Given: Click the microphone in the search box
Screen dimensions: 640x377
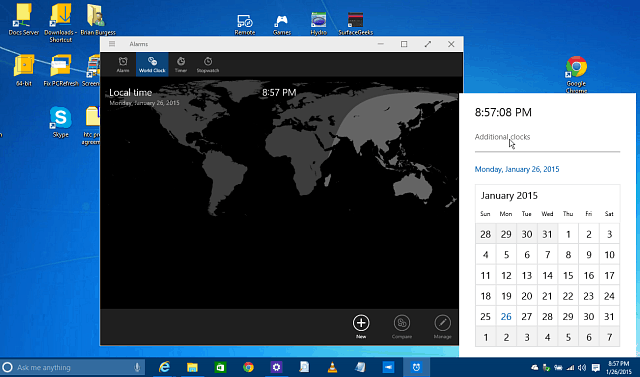Looking at the screenshot, I should click(137, 368).
